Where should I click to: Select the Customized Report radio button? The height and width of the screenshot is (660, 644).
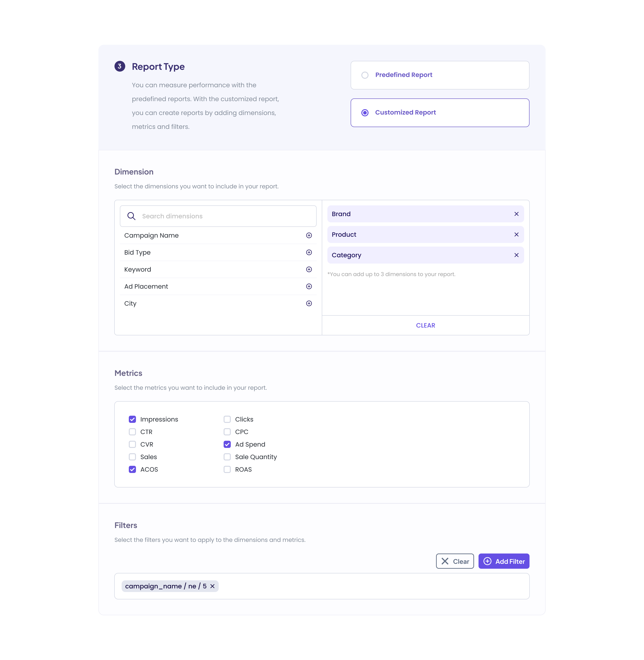pyautogui.click(x=365, y=113)
